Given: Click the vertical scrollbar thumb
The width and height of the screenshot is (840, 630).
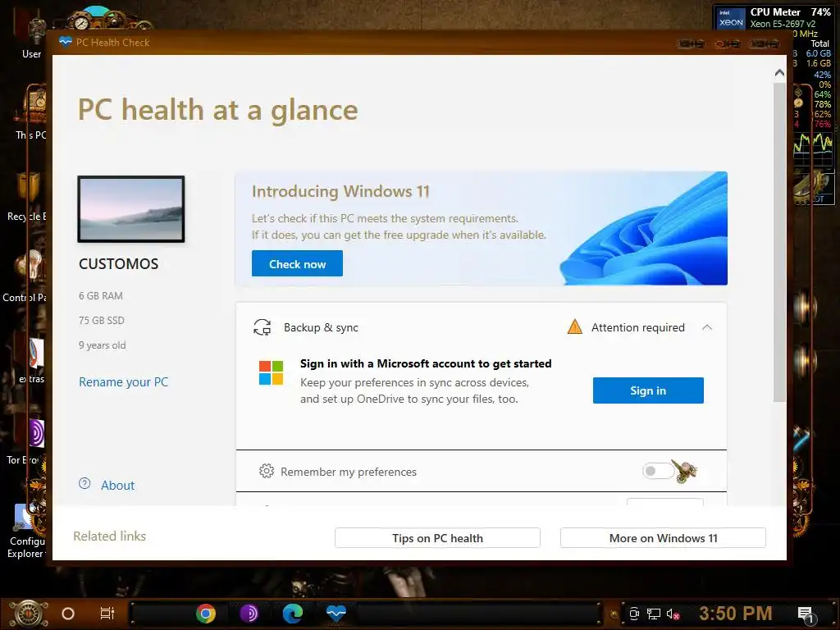Looking at the screenshot, I should coord(779,242).
